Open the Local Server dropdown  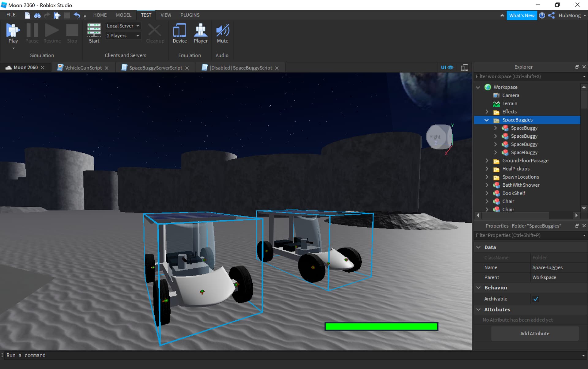click(x=123, y=26)
